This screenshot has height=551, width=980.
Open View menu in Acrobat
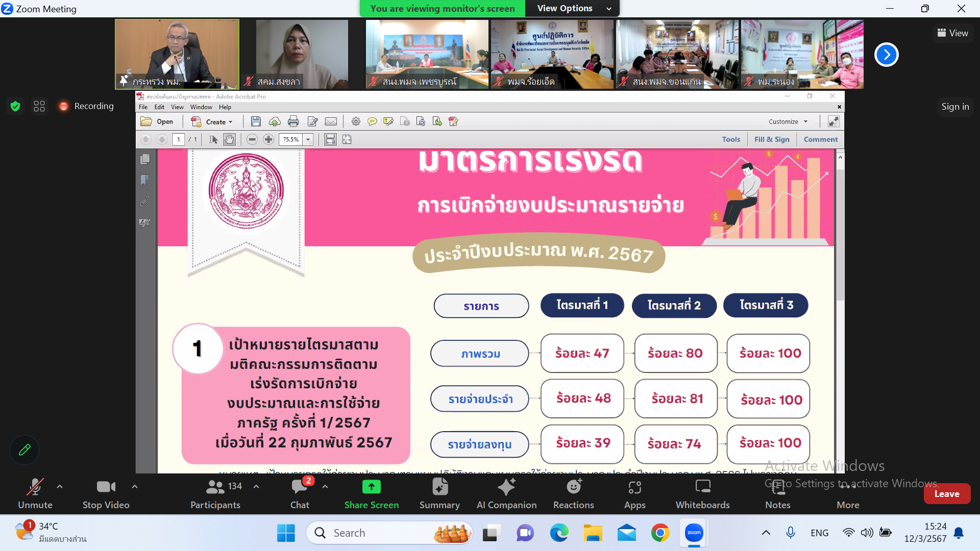click(177, 107)
